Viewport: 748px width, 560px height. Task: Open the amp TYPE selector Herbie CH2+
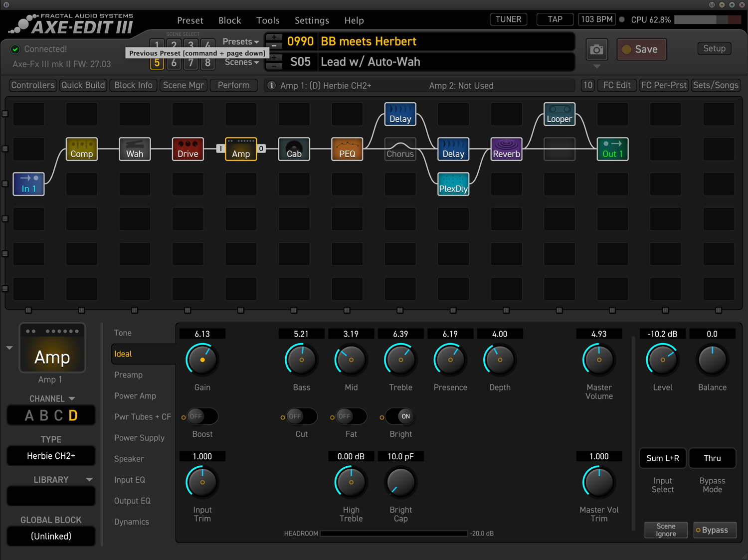click(x=51, y=456)
